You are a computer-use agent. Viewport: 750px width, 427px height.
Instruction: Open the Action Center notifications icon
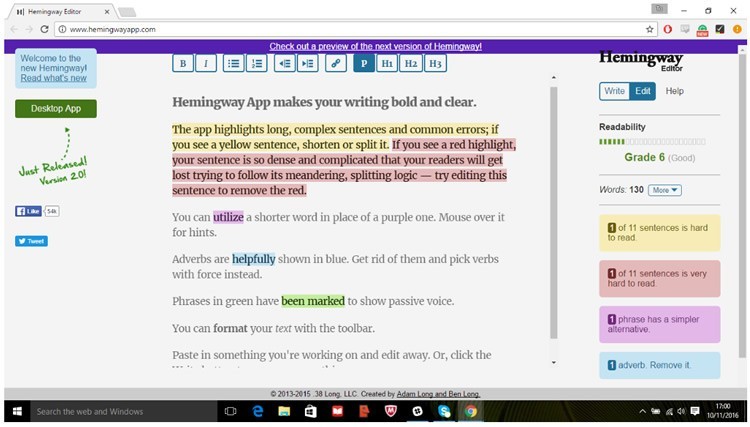coord(695,411)
